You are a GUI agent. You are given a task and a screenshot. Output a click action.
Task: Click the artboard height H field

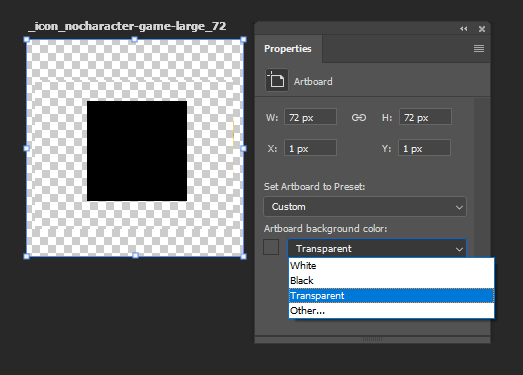tap(425, 117)
